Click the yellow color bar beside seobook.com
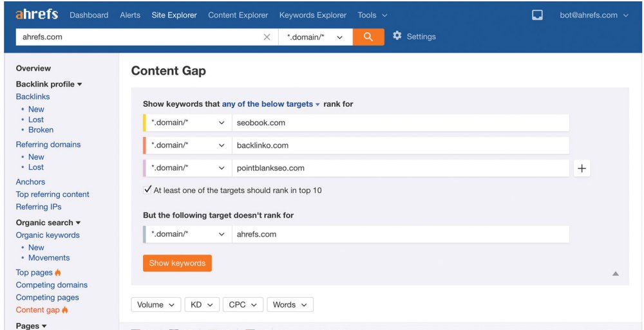 tap(144, 123)
